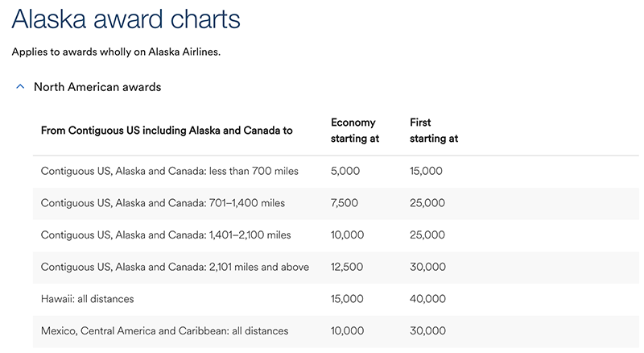Select the 2,101 miles and above row label

175,267
